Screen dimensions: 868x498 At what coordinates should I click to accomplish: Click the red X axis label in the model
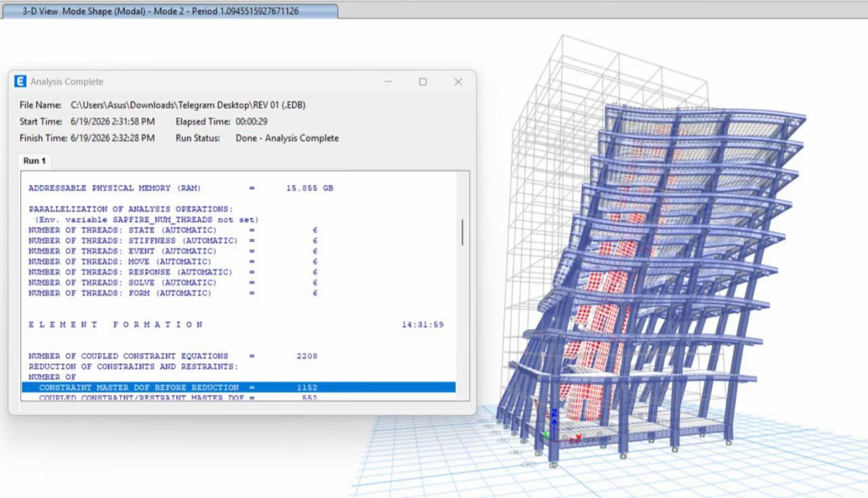578,438
